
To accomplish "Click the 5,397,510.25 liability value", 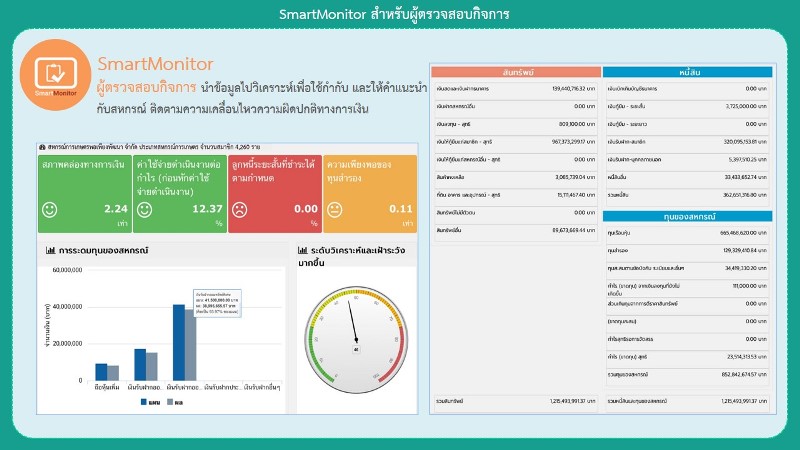I will [x=747, y=160].
